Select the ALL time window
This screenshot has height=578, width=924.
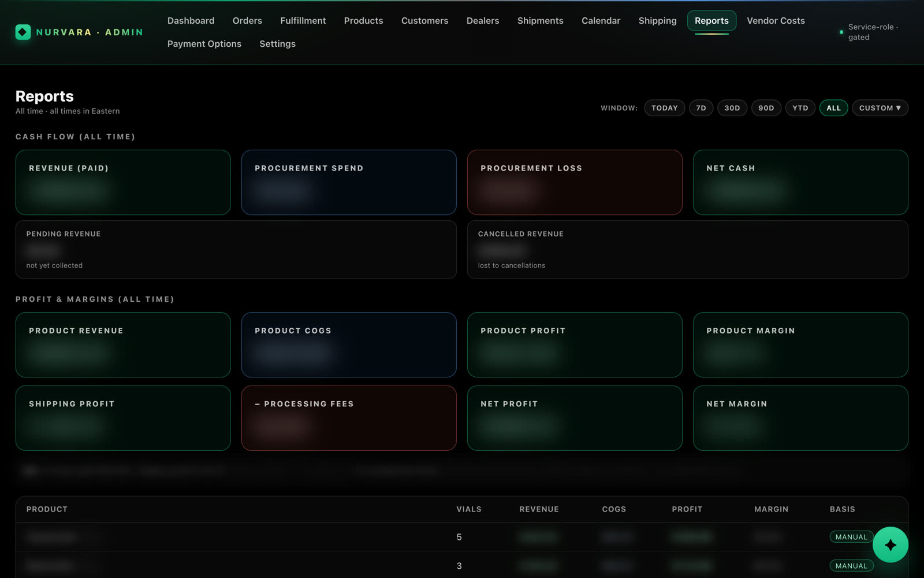tap(833, 108)
